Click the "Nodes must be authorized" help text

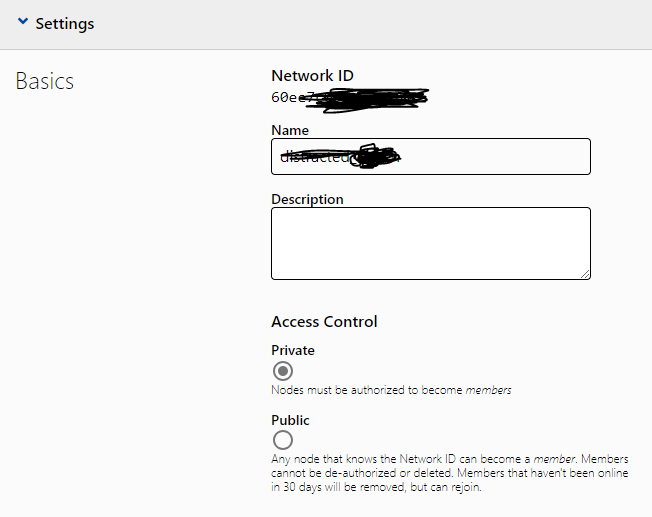click(367, 390)
